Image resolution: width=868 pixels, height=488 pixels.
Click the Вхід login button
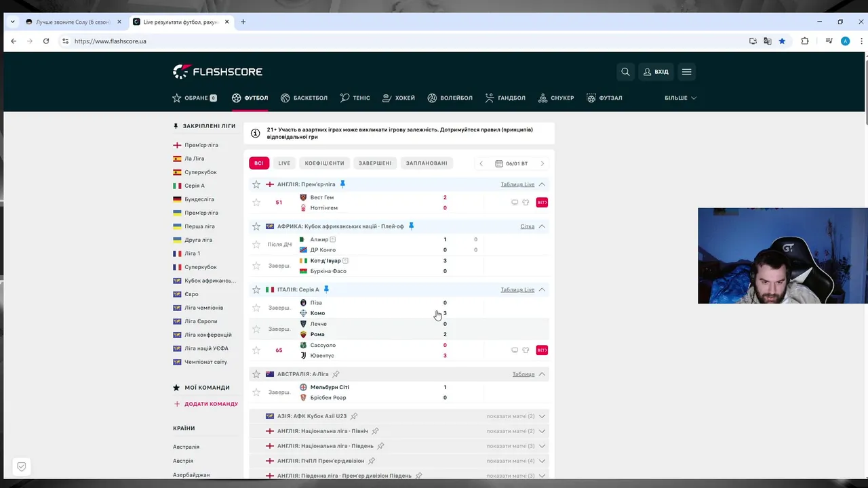pyautogui.click(x=656, y=72)
